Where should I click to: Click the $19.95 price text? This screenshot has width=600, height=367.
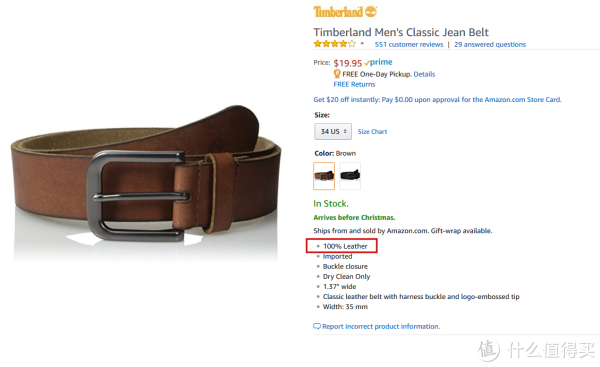tap(347, 63)
